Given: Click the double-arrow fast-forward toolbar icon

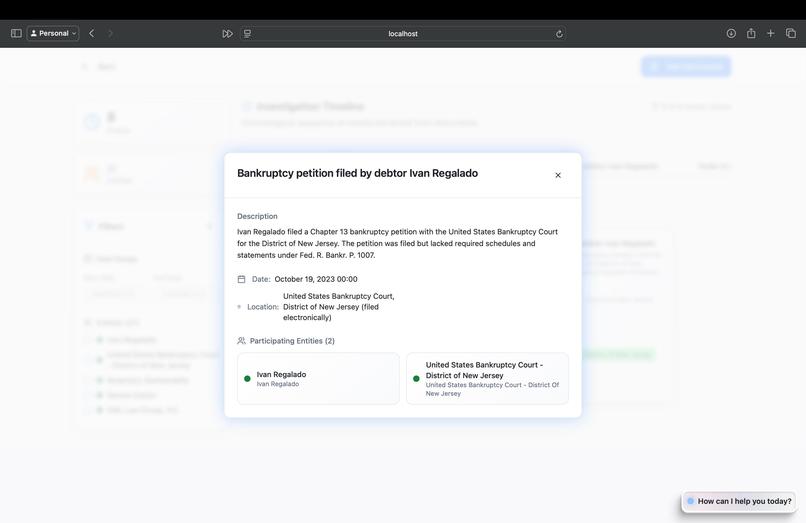Looking at the screenshot, I should point(227,33).
